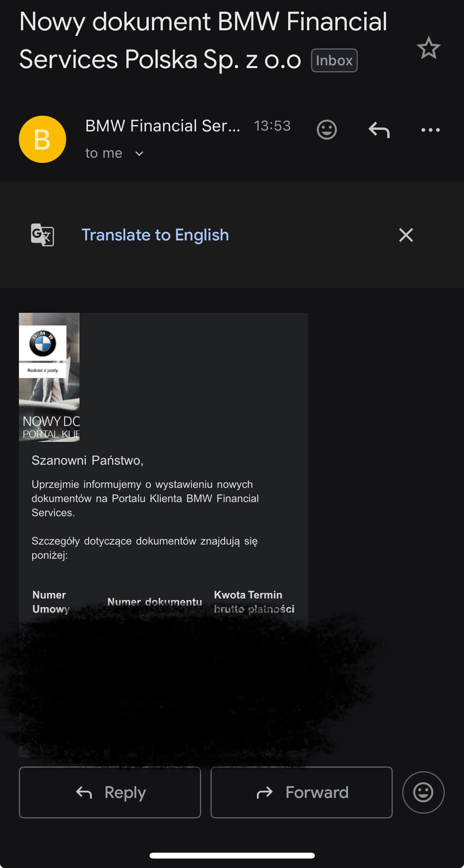Tap the BMW roundel logo image

coord(43,343)
